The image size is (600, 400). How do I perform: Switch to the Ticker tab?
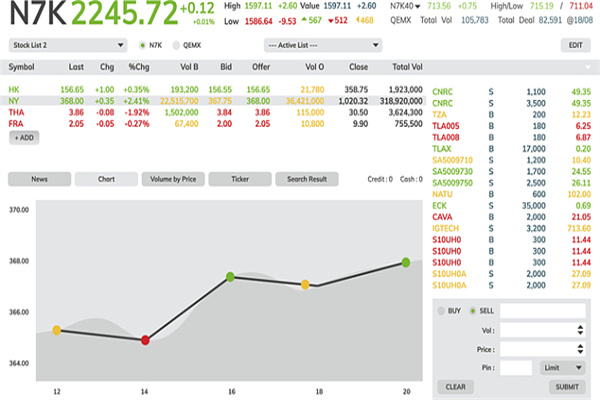(x=240, y=179)
